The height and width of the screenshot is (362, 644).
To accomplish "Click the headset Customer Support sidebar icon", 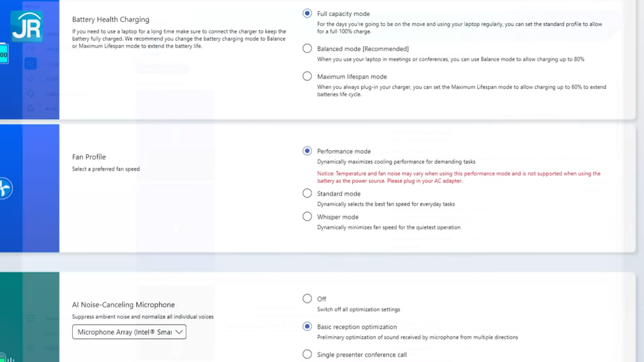I will [x=30, y=93].
